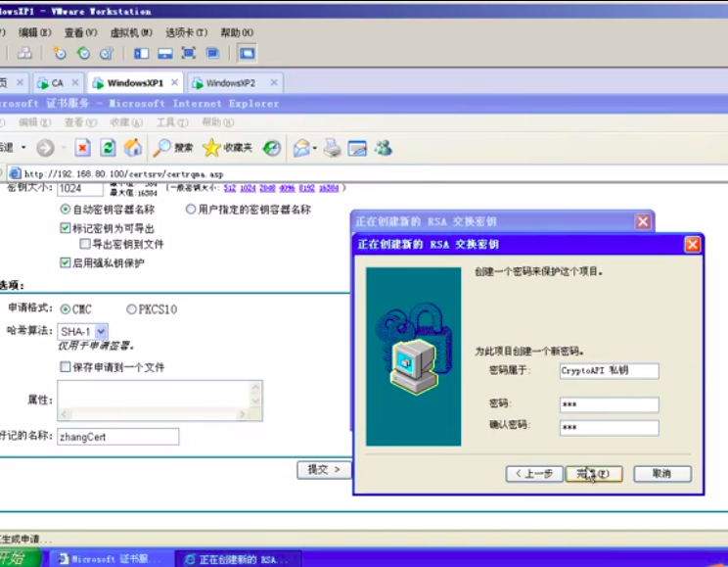
Task: Click the key size (密钥大小) 1024 input field
Action: coord(80,188)
